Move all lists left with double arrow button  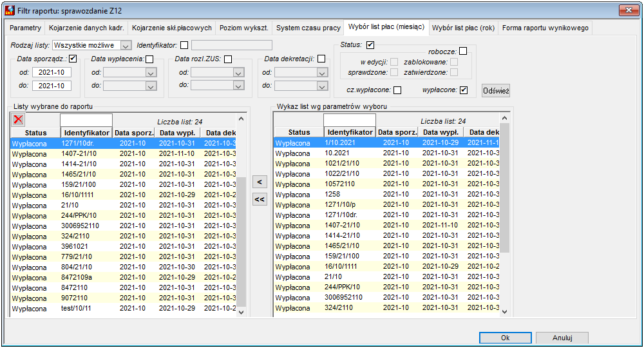point(259,199)
